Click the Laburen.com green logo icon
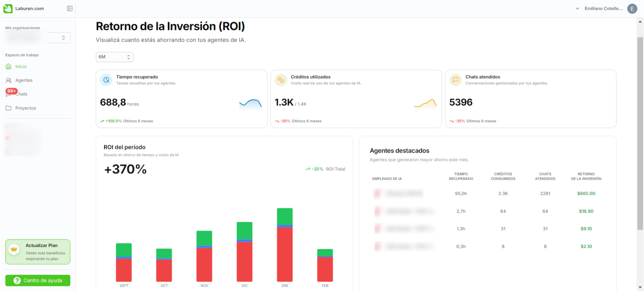Image resolution: width=644 pixels, height=291 pixels. [8, 8]
